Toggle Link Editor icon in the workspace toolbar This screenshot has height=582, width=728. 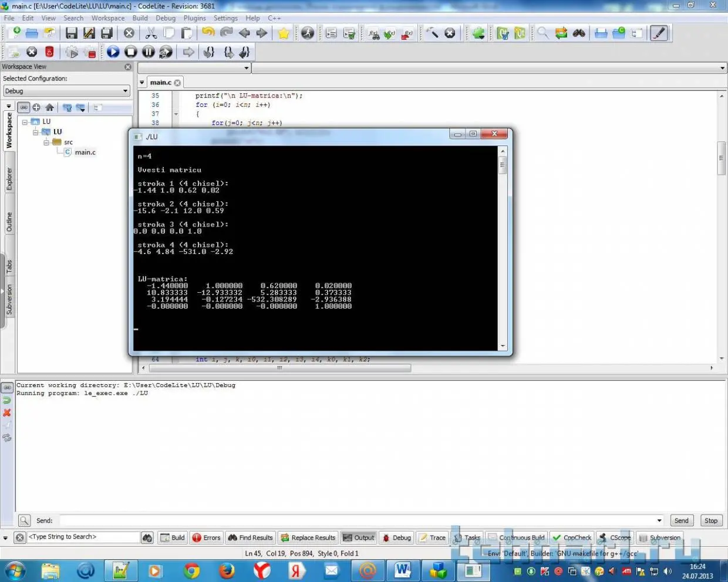pyautogui.click(x=23, y=107)
